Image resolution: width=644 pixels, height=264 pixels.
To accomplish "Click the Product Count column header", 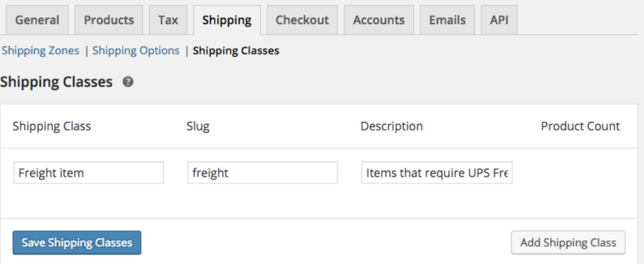I will (x=580, y=126).
